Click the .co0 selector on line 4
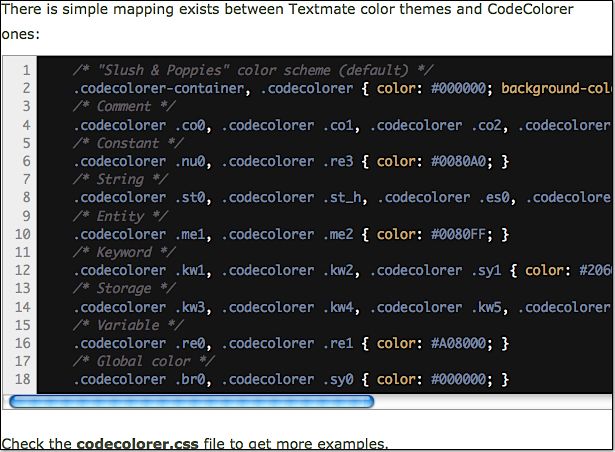Screen dimensions: 615x452 (190, 125)
